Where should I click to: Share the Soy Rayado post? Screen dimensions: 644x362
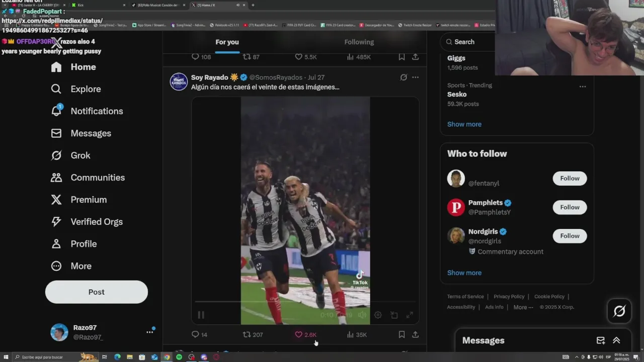pyautogui.click(x=415, y=334)
